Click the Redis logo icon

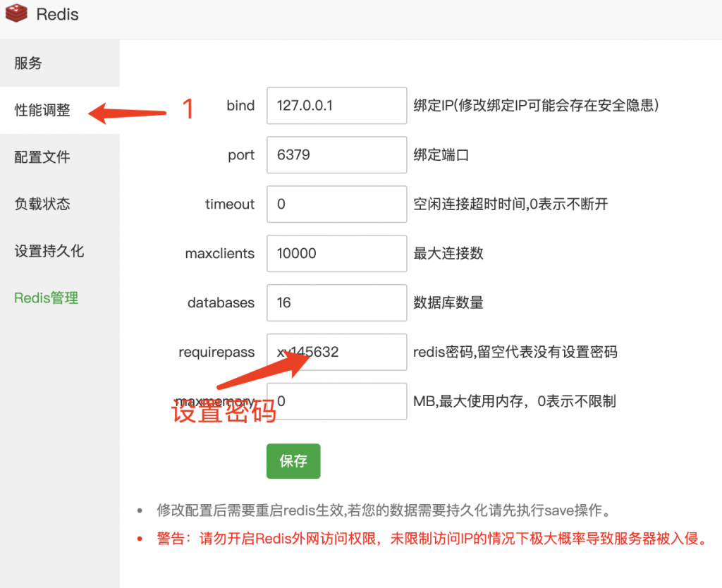(x=17, y=13)
